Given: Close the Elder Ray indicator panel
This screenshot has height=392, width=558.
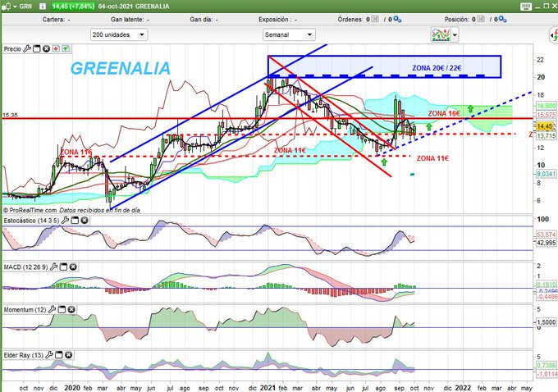Looking at the screenshot, I should tap(68, 354).
